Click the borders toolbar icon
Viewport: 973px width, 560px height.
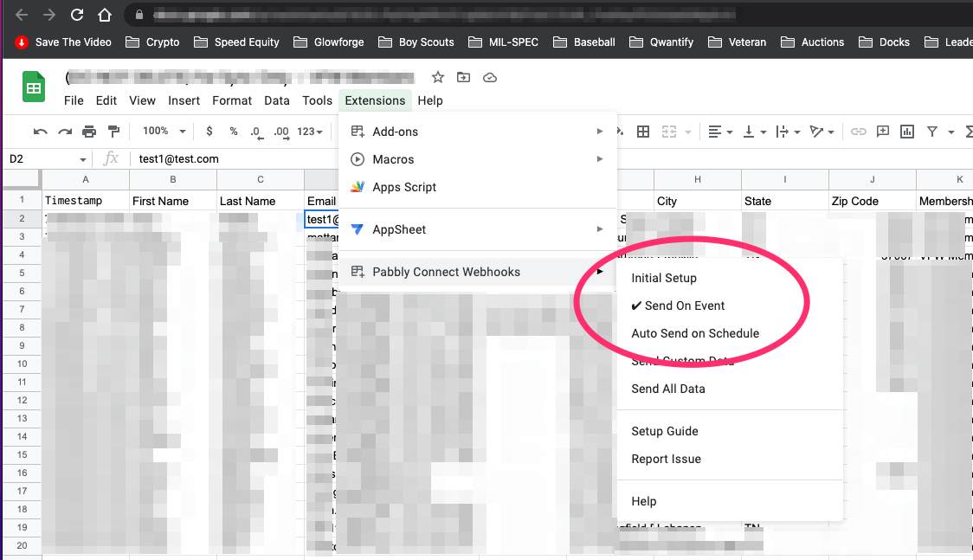click(x=643, y=132)
